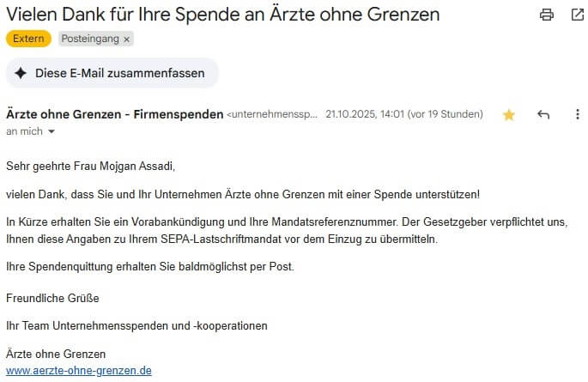588x382 pixels.
Task: Click the print email icon
Action: click(x=546, y=15)
